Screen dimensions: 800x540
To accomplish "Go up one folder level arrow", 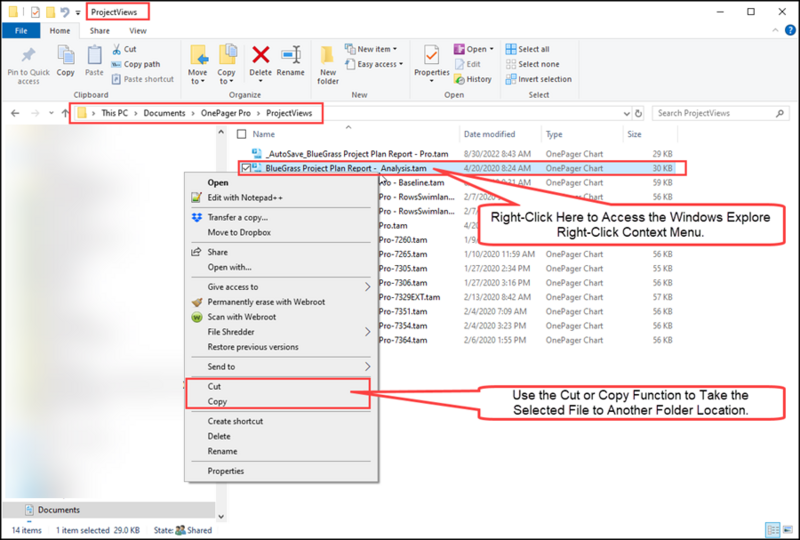I will click(65, 113).
